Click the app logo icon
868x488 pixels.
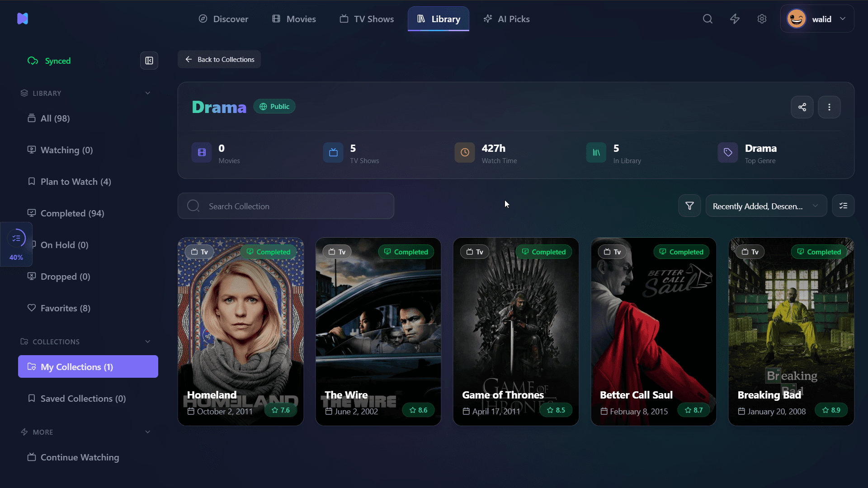point(23,19)
